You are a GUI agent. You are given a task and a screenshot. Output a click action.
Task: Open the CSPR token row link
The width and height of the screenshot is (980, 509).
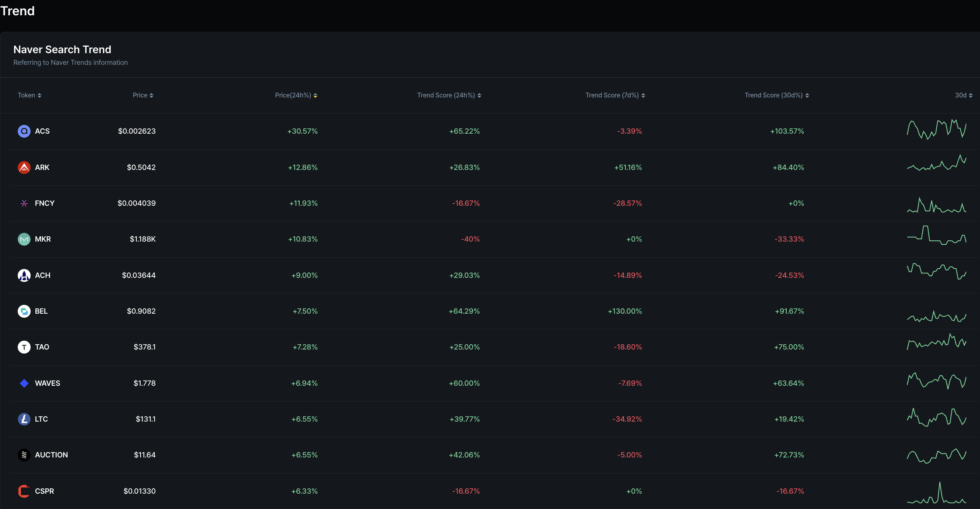pyautogui.click(x=44, y=491)
